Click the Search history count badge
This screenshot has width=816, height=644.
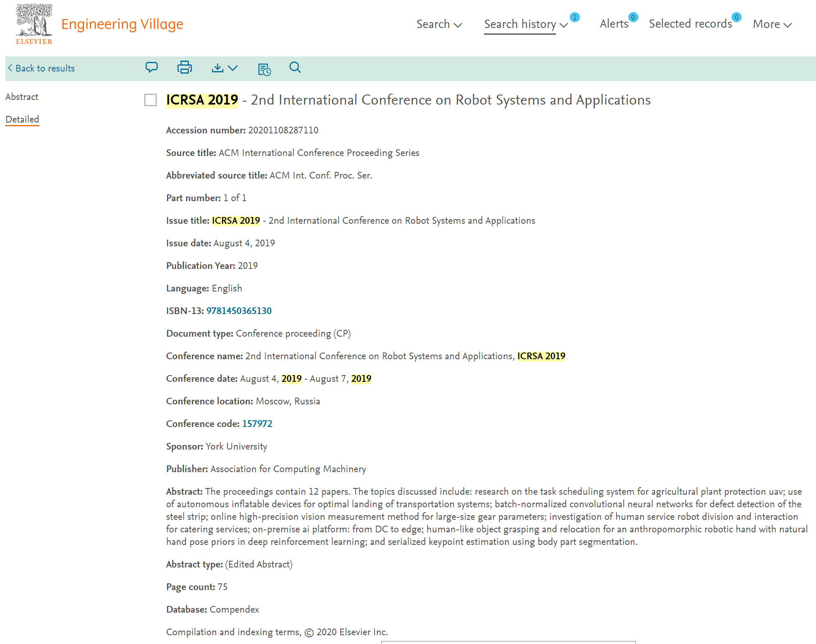(x=575, y=17)
